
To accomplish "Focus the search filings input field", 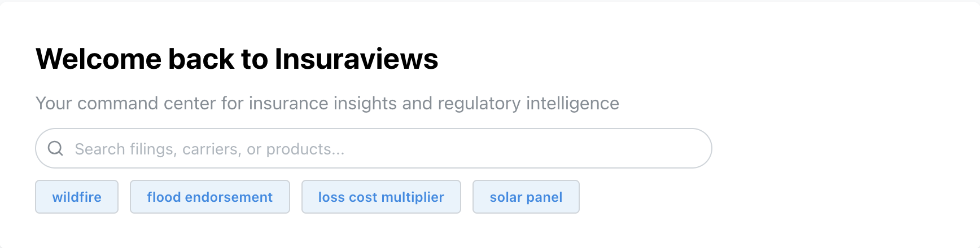I will click(x=373, y=148).
